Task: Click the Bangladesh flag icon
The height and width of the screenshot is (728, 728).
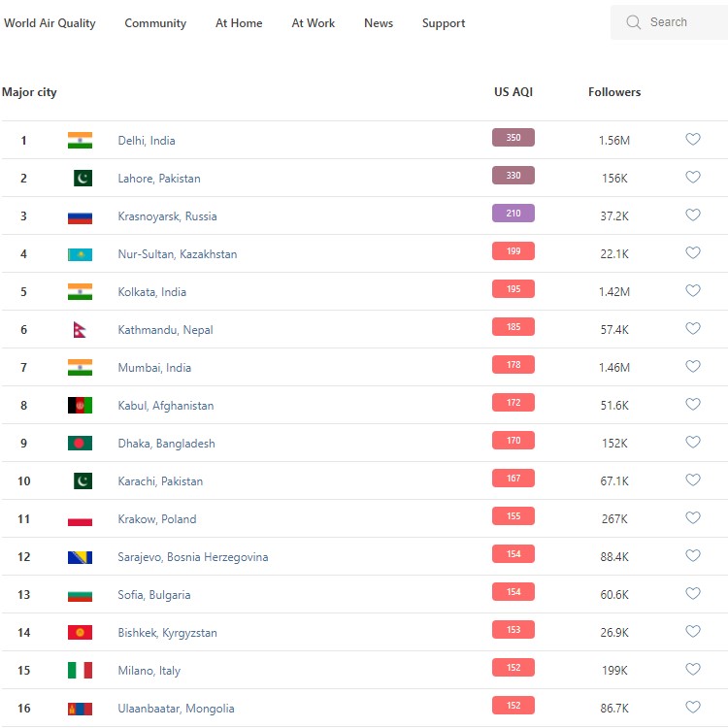Action: pos(80,444)
